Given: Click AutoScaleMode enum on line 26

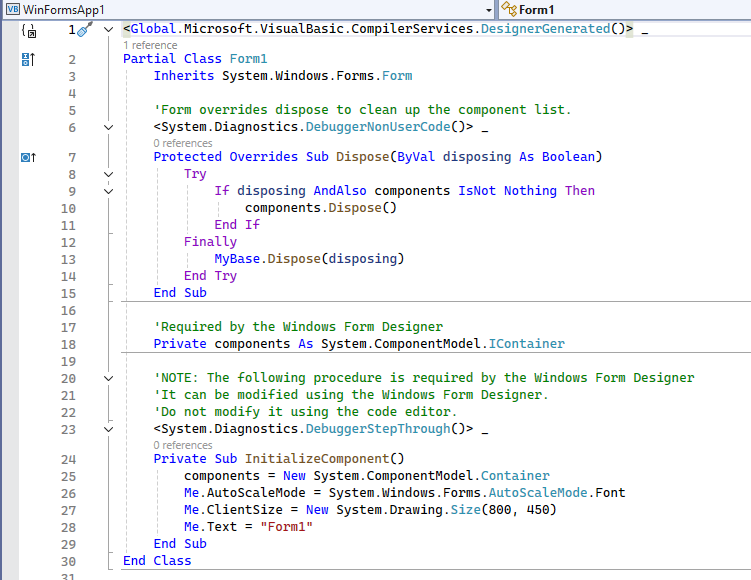Looking at the screenshot, I should tap(538, 492).
